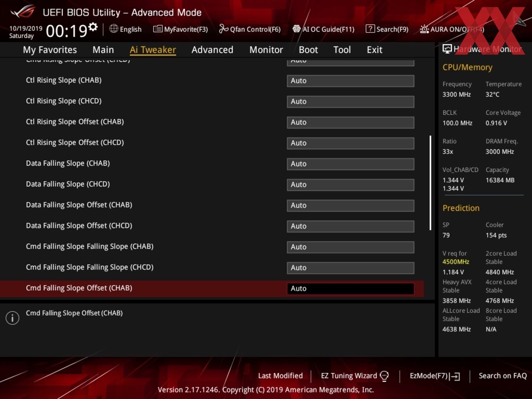Click the Prediction section heading

[x=461, y=208]
